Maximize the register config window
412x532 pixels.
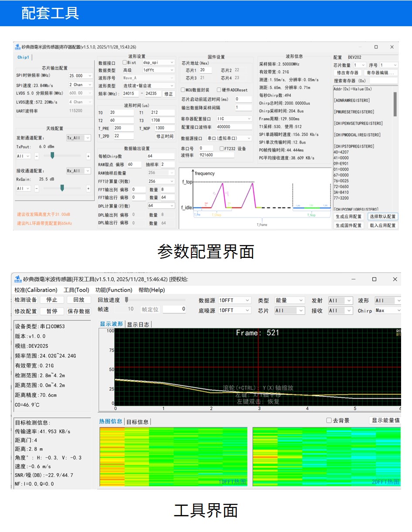click(x=376, y=47)
